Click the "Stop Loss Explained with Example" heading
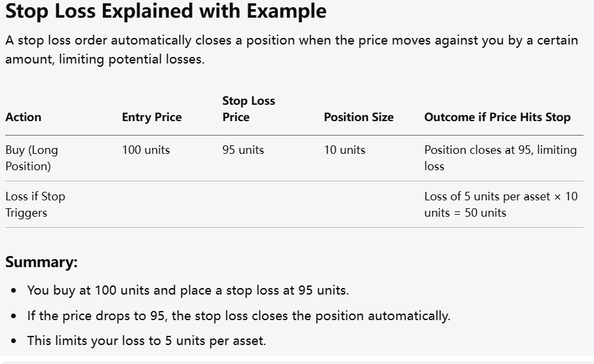The width and height of the screenshot is (594, 364). (x=166, y=12)
